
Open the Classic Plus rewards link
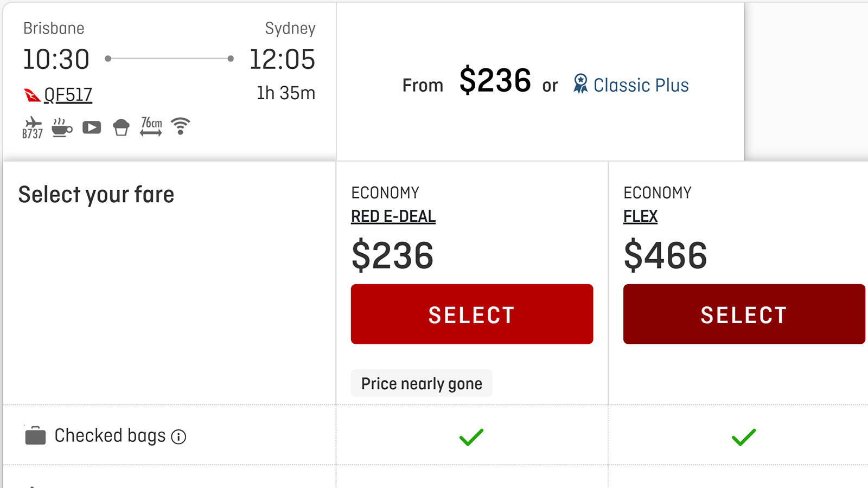[x=641, y=85]
